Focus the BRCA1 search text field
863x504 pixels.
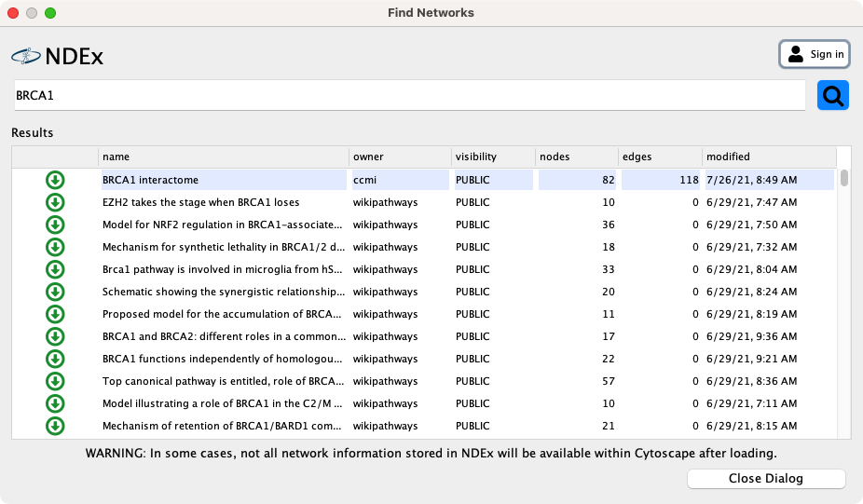(x=408, y=95)
